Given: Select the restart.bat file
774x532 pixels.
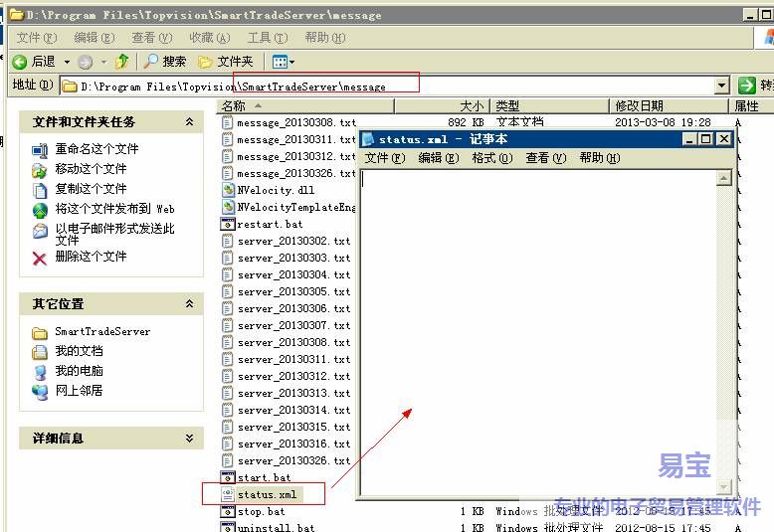Looking at the screenshot, I should tap(269, 224).
